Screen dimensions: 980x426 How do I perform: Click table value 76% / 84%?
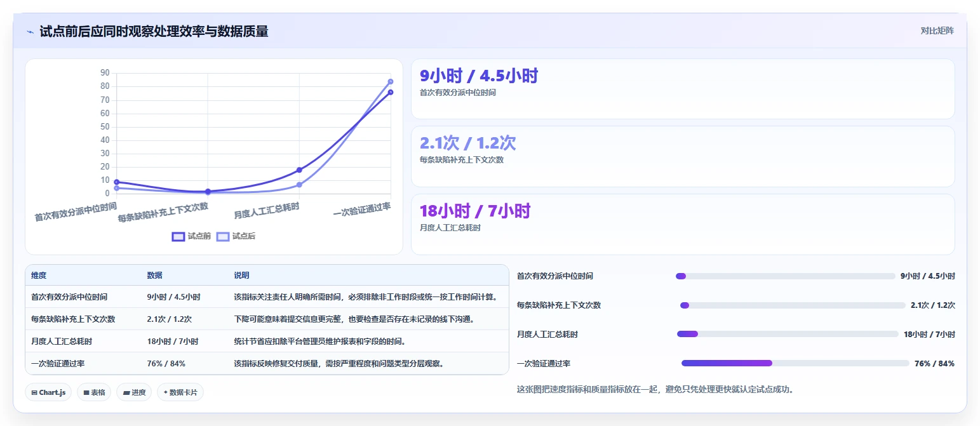click(166, 363)
